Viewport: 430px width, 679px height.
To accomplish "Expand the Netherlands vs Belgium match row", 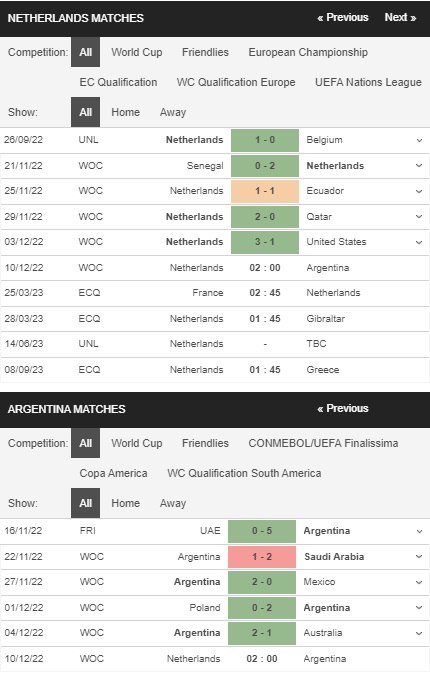I will click(x=419, y=140).
